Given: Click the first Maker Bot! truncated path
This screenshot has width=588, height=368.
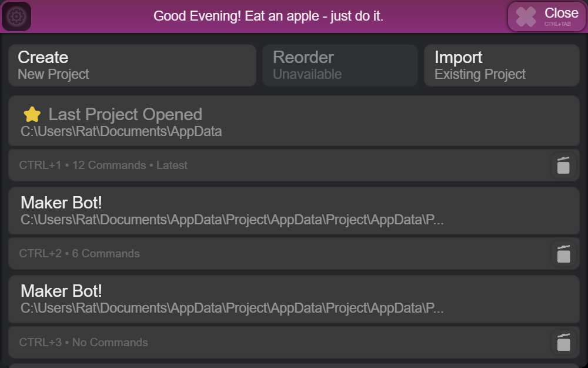Looking at the screenshot, I should 232,220.
